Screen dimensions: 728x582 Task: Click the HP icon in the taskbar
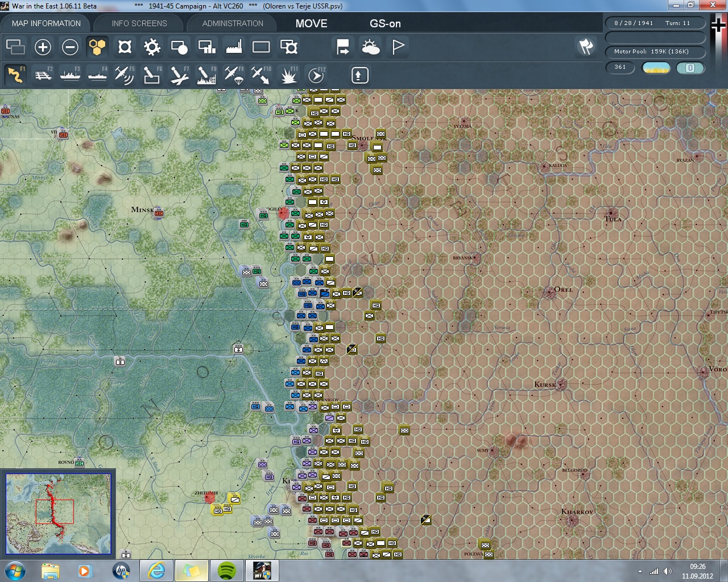121,571
